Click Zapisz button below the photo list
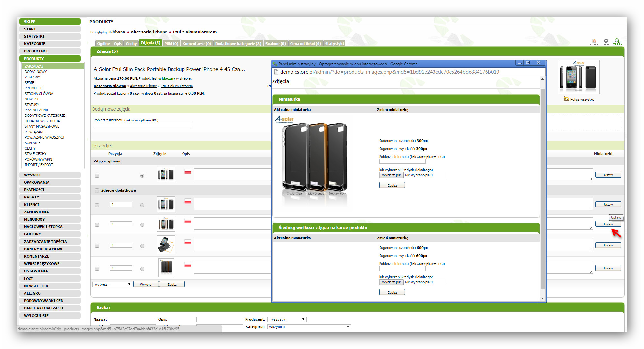The height and width of the screenshot is (349, 644). tap(172, 284)
